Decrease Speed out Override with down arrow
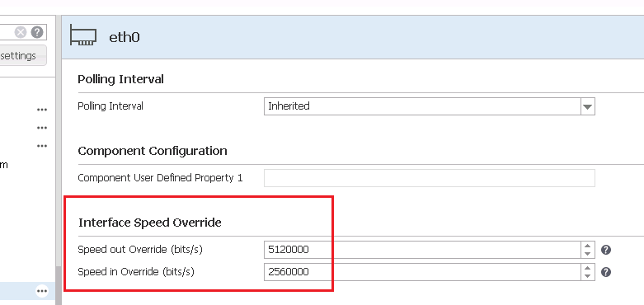Viewport: 644px width, 305px height. [588, 254]
